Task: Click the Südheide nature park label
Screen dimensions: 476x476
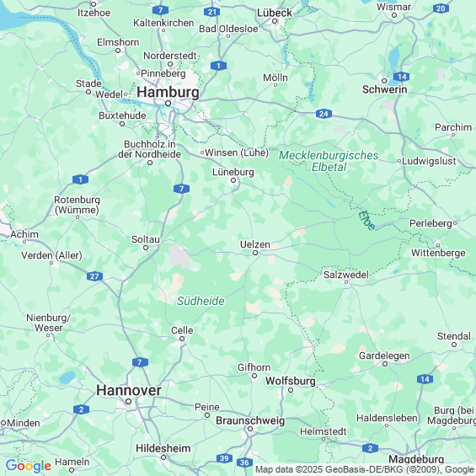Action: (201, 301)
